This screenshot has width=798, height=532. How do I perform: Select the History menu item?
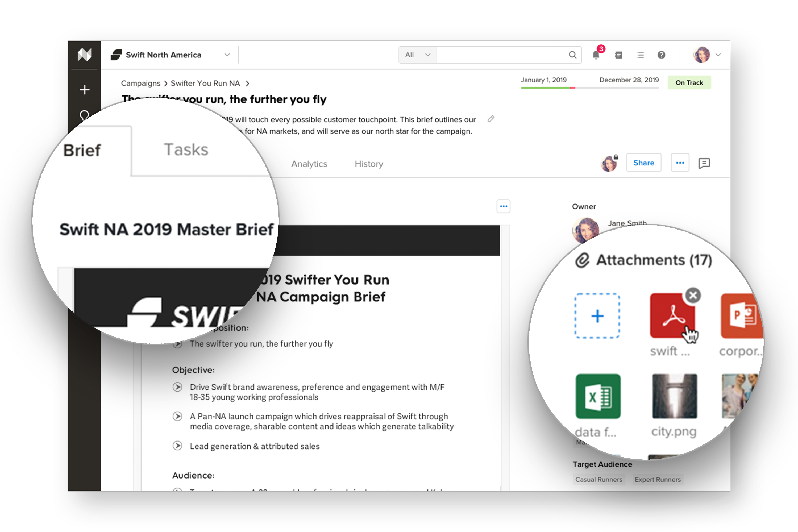point(369,163)
